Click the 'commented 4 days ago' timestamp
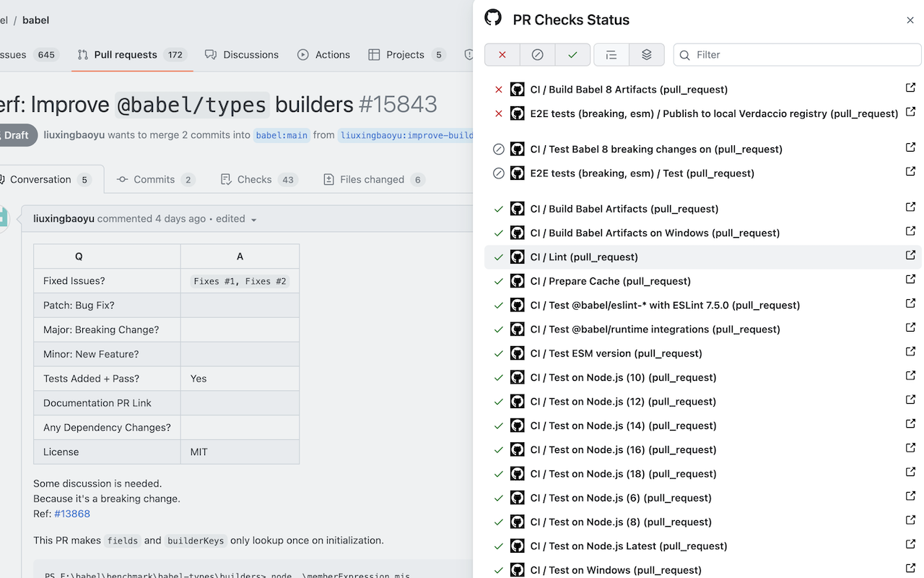The height and width of the screenshot is (578, 924). (x=152, y=218)
